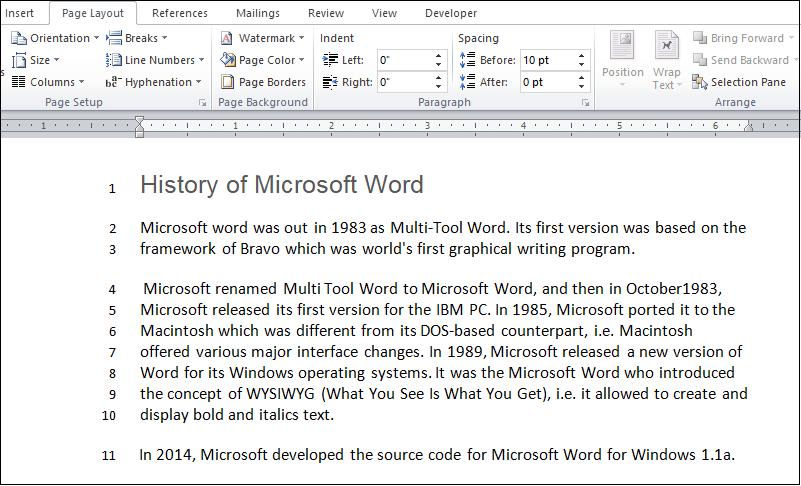801x486 pixels.
Task: Click the Indent Right icon
Action: 331,82
